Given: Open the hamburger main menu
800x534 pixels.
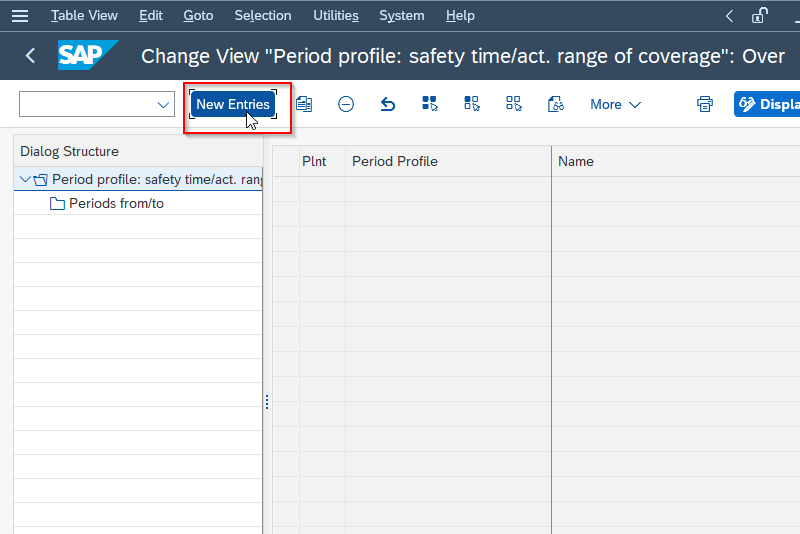Looking at the screenshot, I should (20, 16).
